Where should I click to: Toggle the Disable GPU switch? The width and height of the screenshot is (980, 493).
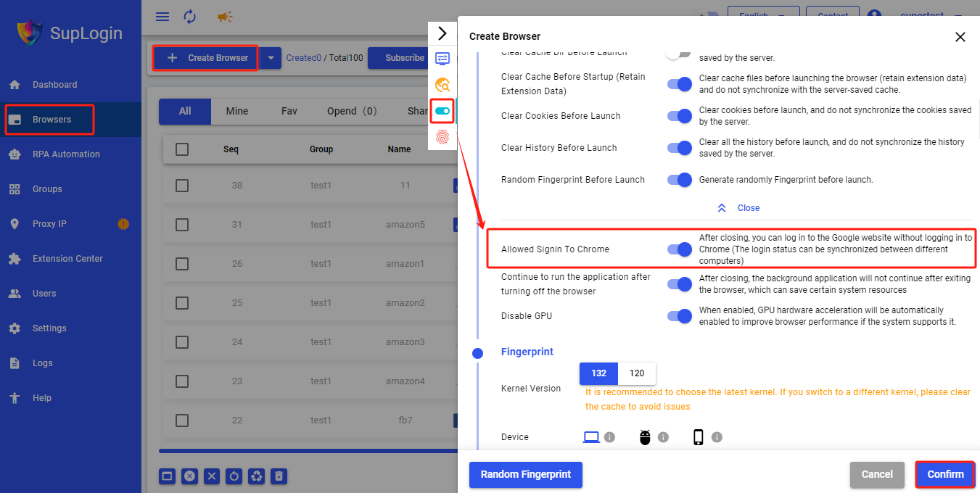point(680,316)
